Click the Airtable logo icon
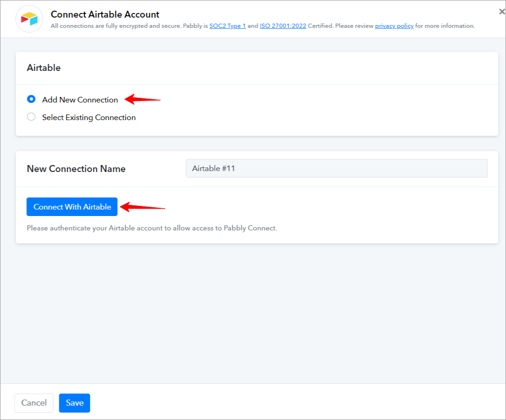 [29, 19]
